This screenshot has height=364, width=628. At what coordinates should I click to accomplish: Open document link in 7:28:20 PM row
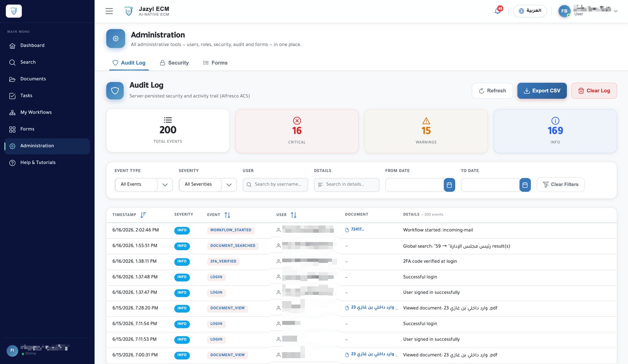click(372, 308)
